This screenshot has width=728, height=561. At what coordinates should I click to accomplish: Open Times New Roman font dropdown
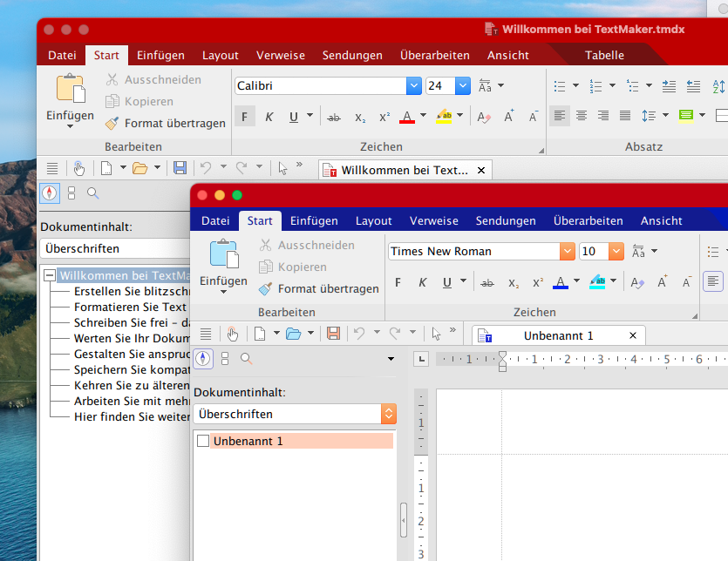(x=567, y=252)
